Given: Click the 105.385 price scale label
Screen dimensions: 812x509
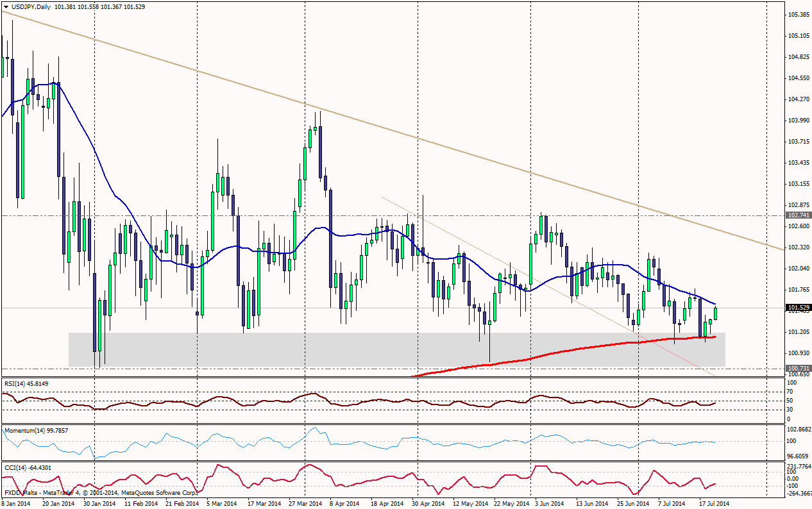Looking at the screenshot, I should pos(798,14).
